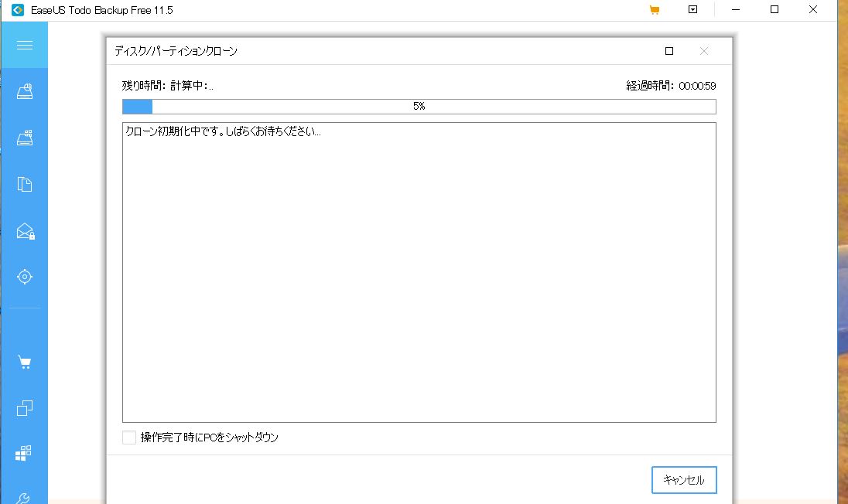Click the ディスク/パーティションクローン dialog title
The width and height of the screenshot is (848, 504).
pyautogui.click(x=176, y=51)
